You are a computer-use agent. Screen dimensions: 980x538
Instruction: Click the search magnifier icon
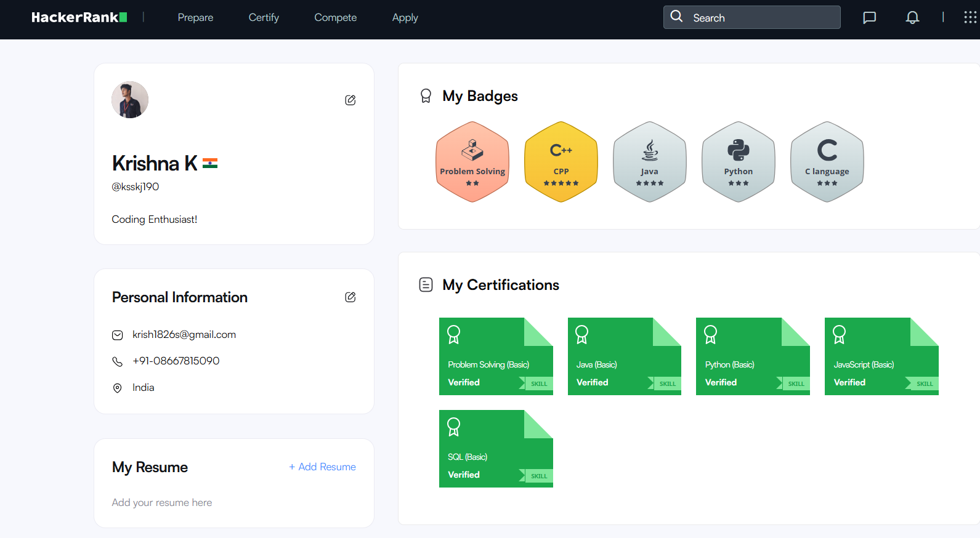click(676, 17)
